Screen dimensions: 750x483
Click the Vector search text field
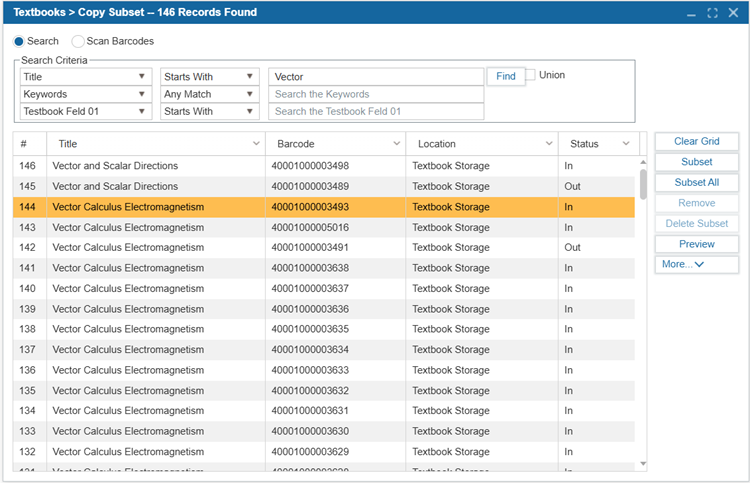376,77
